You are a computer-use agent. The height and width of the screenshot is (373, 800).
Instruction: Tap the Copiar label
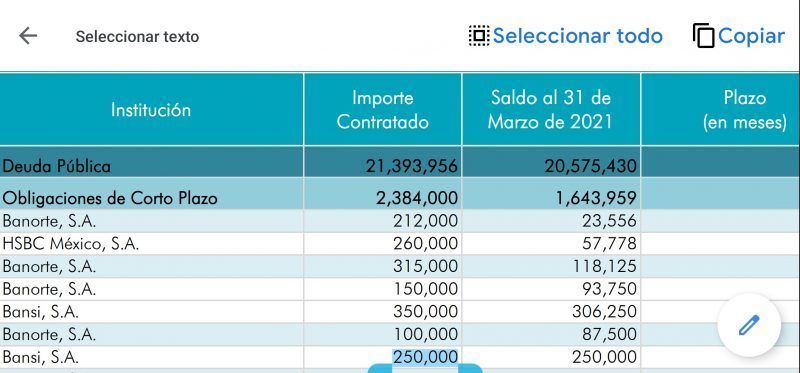(x=751, y=36)
